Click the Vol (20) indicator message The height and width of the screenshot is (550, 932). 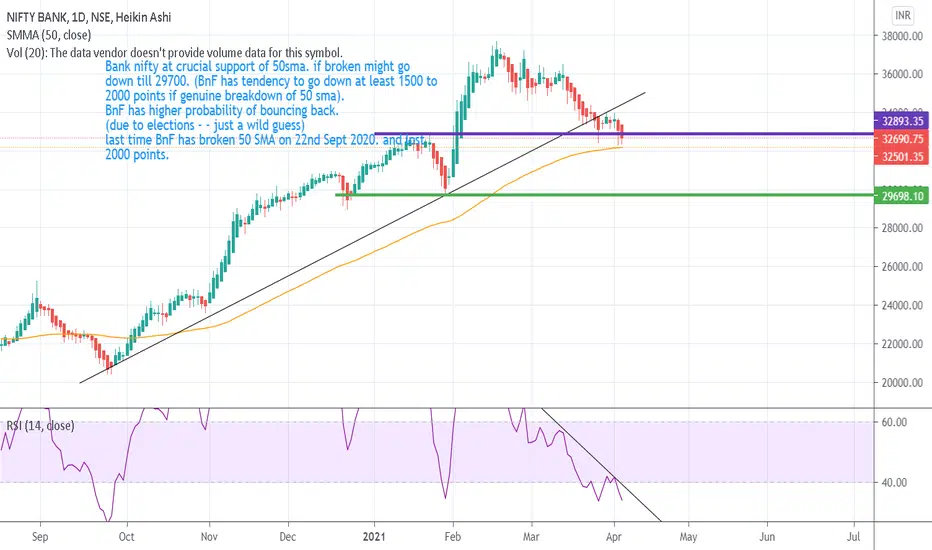pos(175,53)
